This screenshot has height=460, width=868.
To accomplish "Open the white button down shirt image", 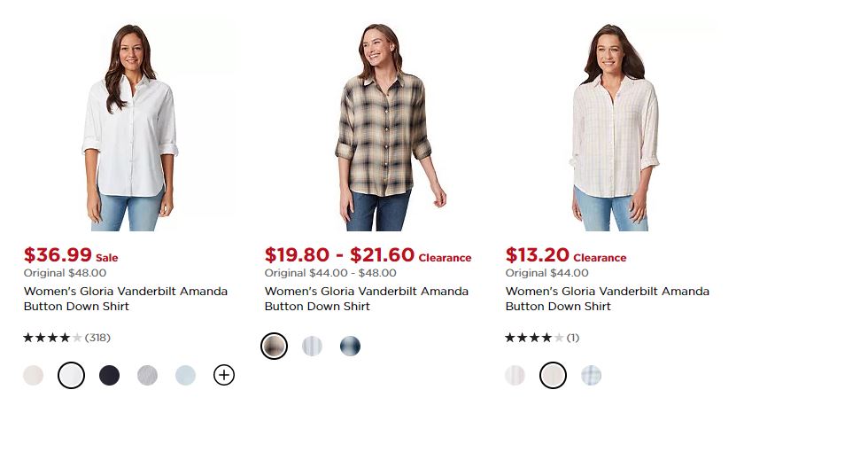I will (131, 129).
